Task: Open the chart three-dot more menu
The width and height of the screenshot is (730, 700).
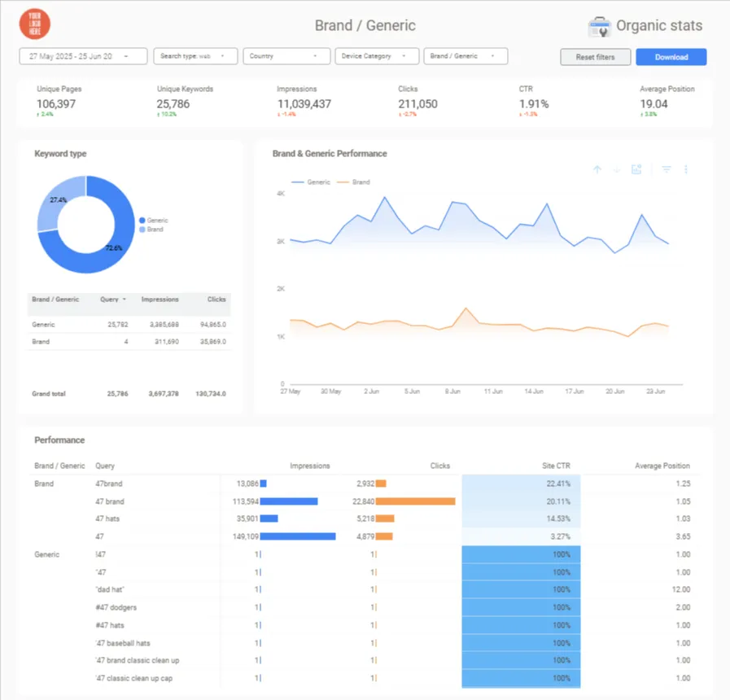Action: click(686, 169)
